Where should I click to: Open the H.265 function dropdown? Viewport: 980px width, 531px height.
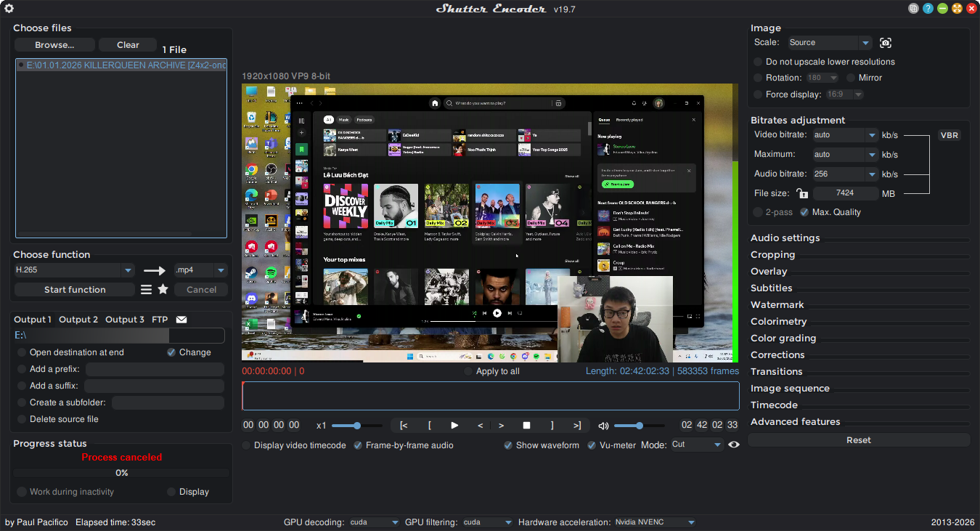point(75,270)
